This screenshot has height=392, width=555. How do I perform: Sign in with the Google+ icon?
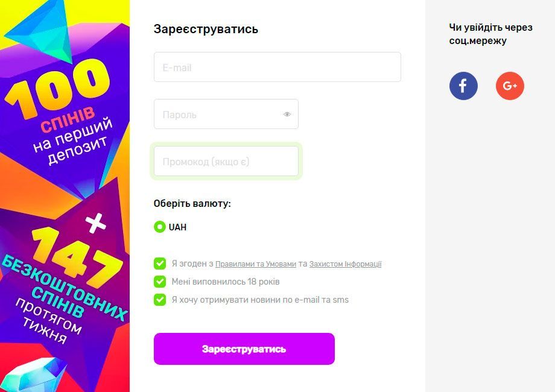coord(510,86)
